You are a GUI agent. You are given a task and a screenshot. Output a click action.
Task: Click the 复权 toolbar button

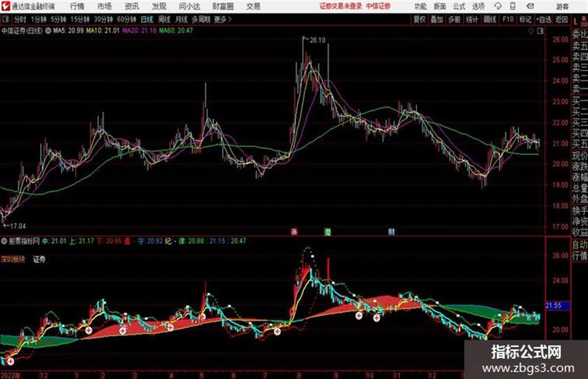[x=419, y=19]
